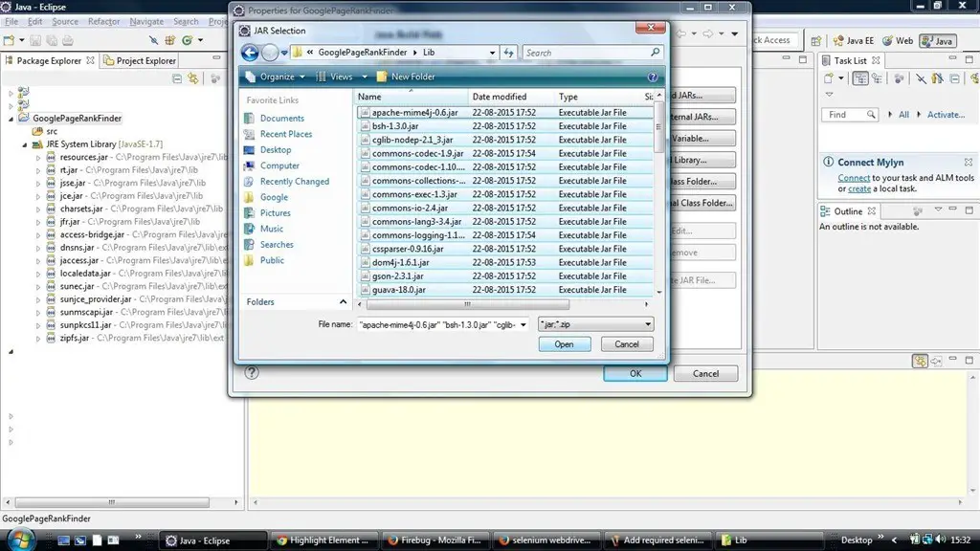
Task: Switch to the Web perspective
Action: point(898,41)
